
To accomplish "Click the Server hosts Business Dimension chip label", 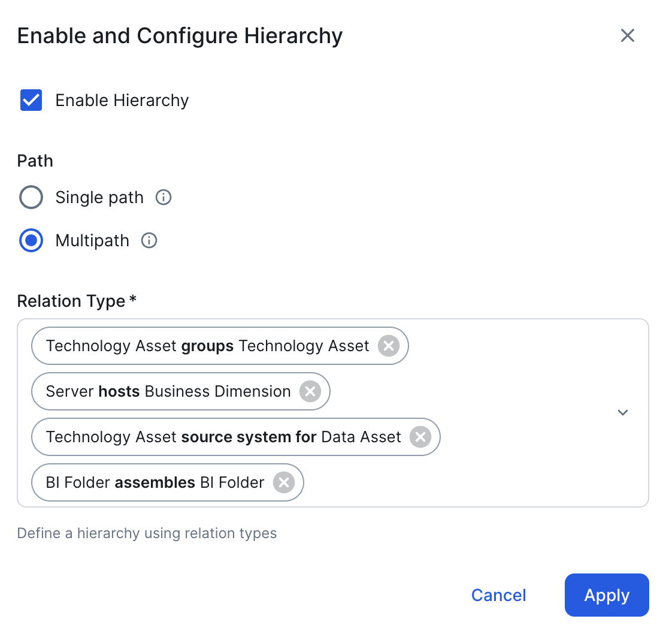I will 168,391.
